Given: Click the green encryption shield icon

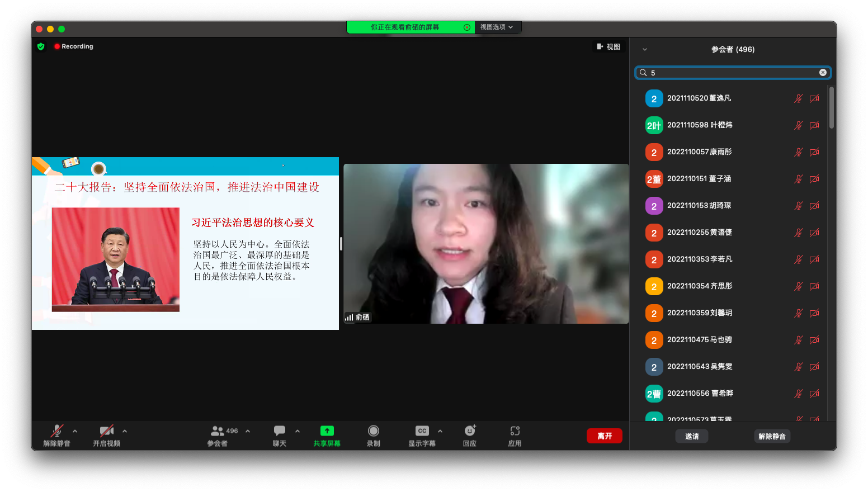Looking at the screenshot, I should (41, 46).
